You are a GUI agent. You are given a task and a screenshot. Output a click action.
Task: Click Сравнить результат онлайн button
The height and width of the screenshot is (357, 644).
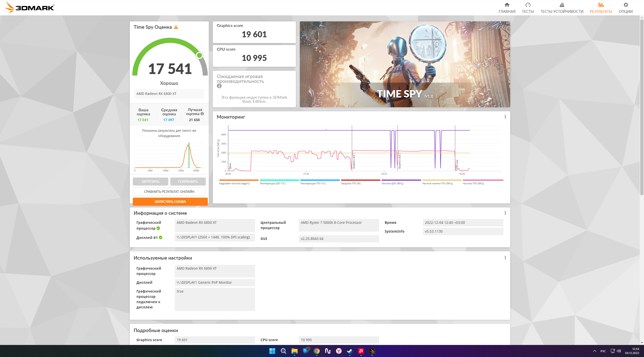tap(169, 192)
